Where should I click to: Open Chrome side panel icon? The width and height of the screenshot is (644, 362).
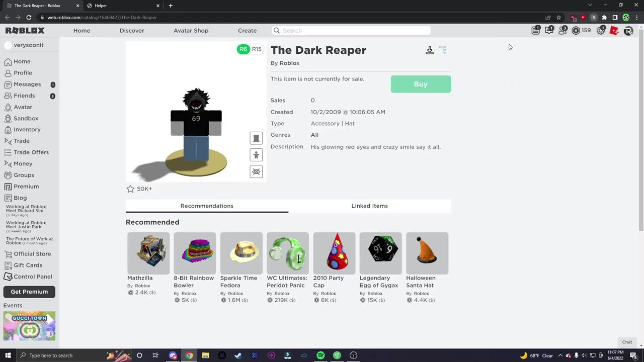(x=615, y=18)
